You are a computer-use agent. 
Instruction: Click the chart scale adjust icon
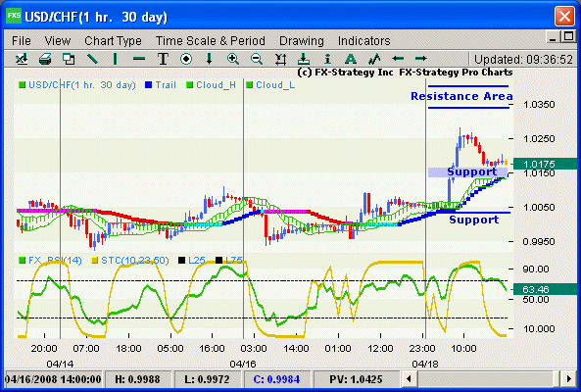coord(280,59)
